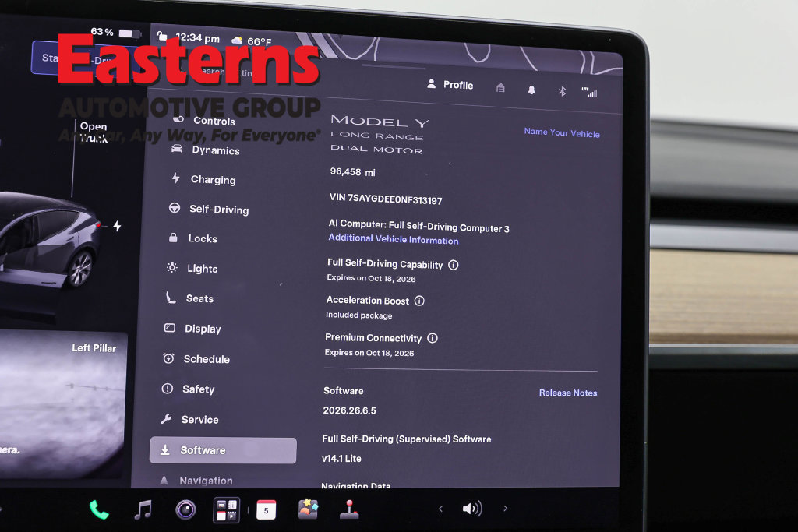Open the Release Notes link

click(x=568, y=393)
